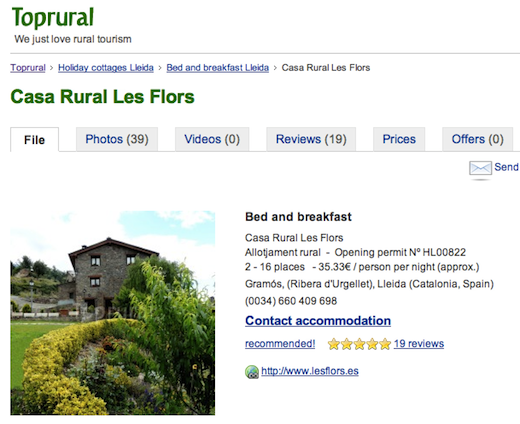
Task: Click Contact accommodation link
Action: 318,321
